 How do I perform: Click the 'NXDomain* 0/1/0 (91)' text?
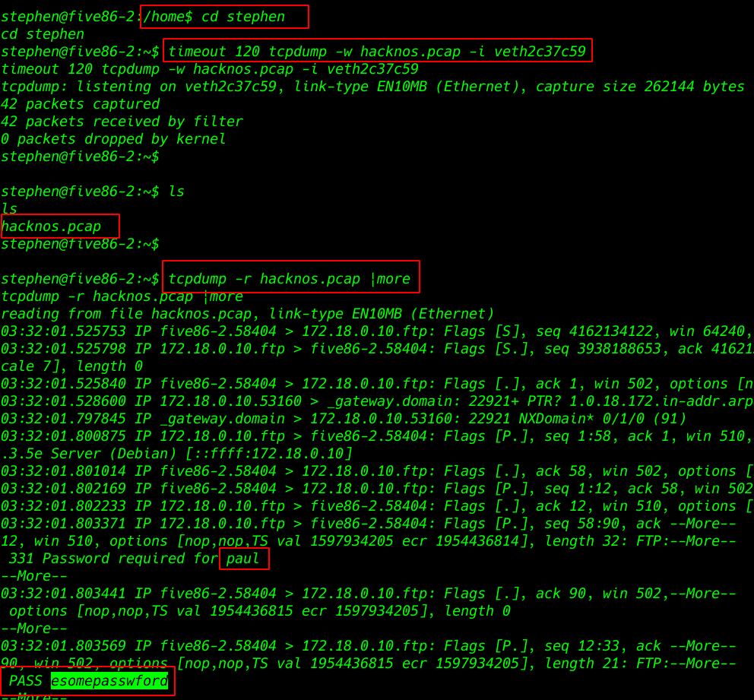603,419
